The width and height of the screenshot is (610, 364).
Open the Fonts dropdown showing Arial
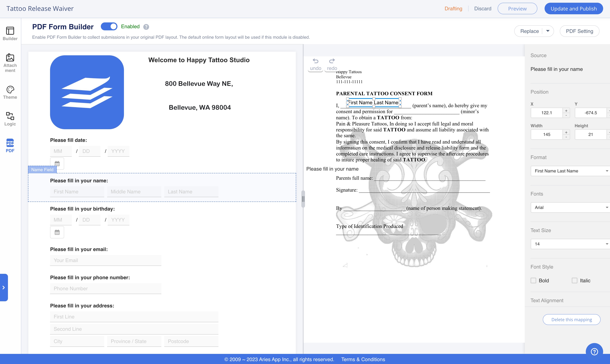(x=570, y=207)
